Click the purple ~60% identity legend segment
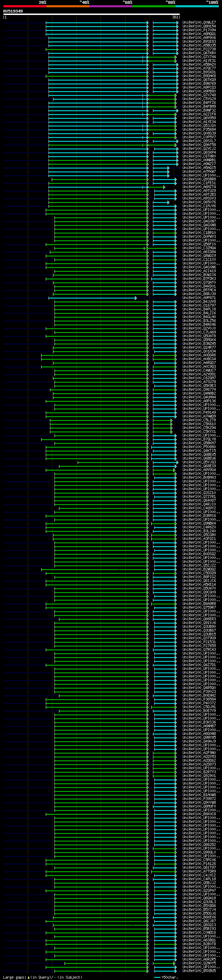The height and width of the screenshot is (980, 222). coord(111,6)
